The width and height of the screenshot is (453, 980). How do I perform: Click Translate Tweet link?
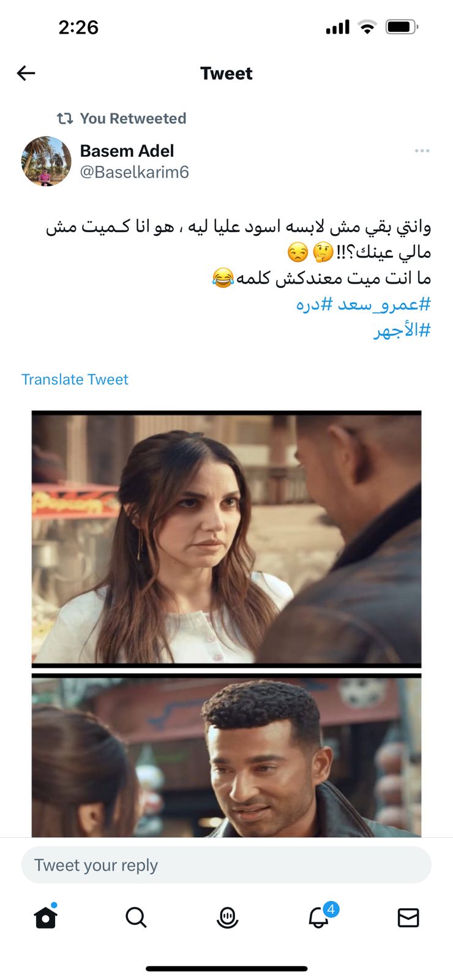tap(75, 380)
